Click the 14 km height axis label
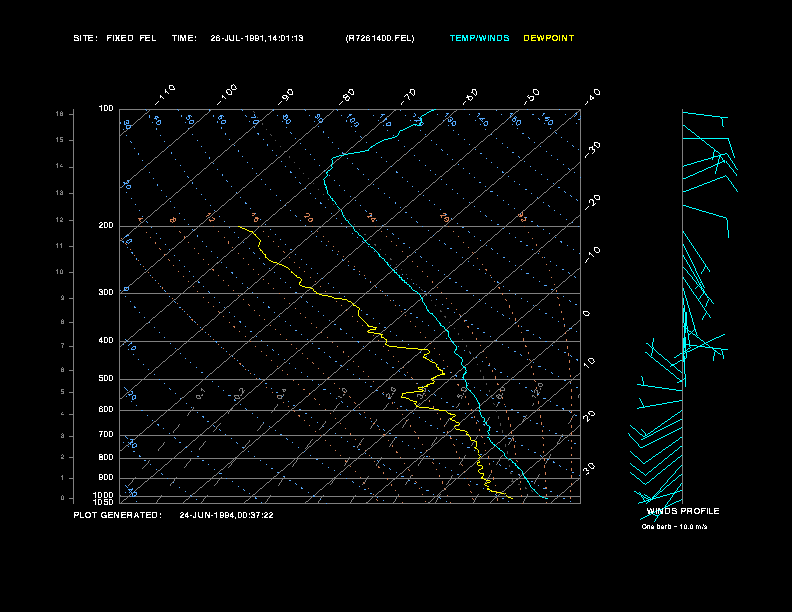The image size is (792, 612). point(60,167)
